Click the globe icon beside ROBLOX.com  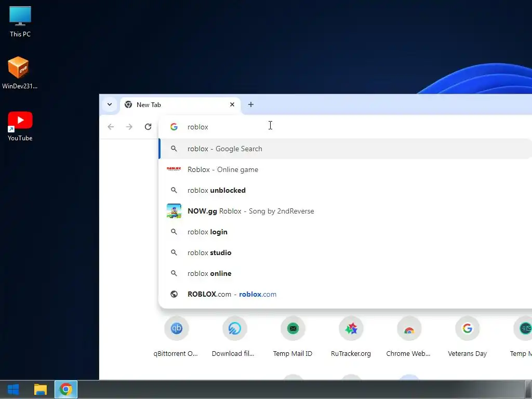click(x=174, y=294)
